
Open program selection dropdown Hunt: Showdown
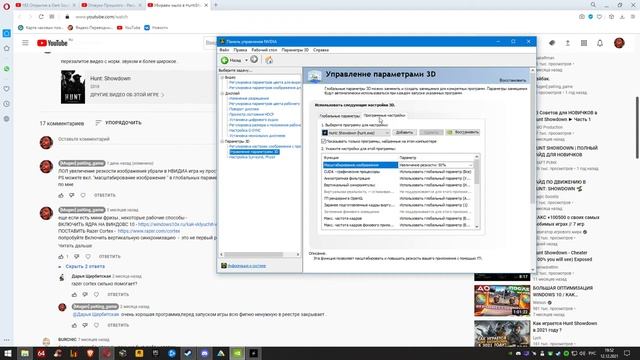356,133
